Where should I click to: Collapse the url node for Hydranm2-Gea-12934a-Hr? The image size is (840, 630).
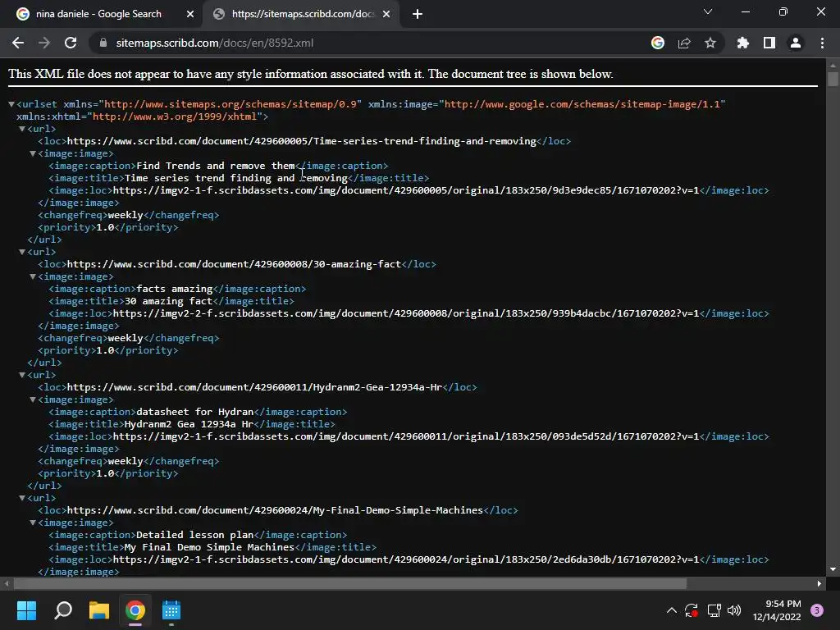point(22,375)
